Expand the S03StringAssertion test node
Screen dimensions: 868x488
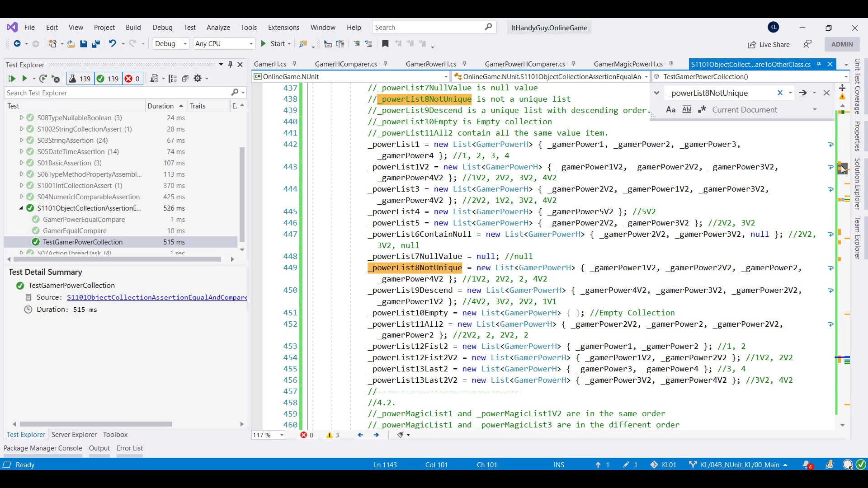tap(21, 141)
